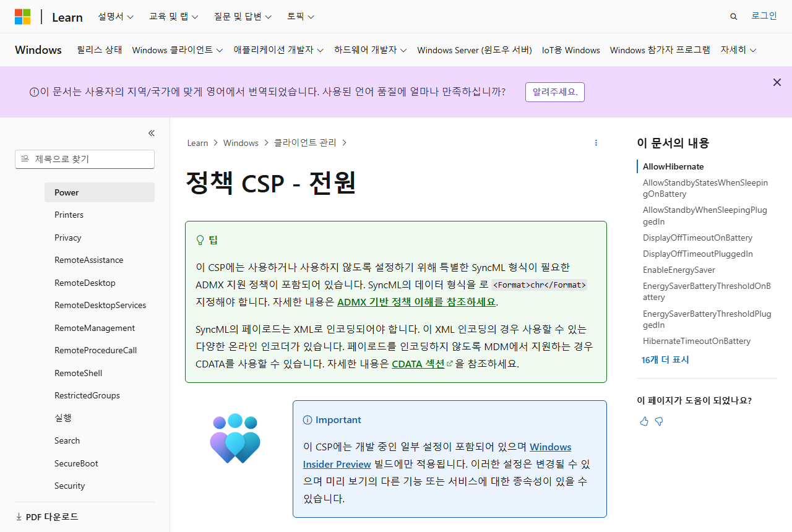The width and height of the screenshot is (792, 532).
Task: Click the PDF 다운로드 download button
Action: tap(47, 517)
